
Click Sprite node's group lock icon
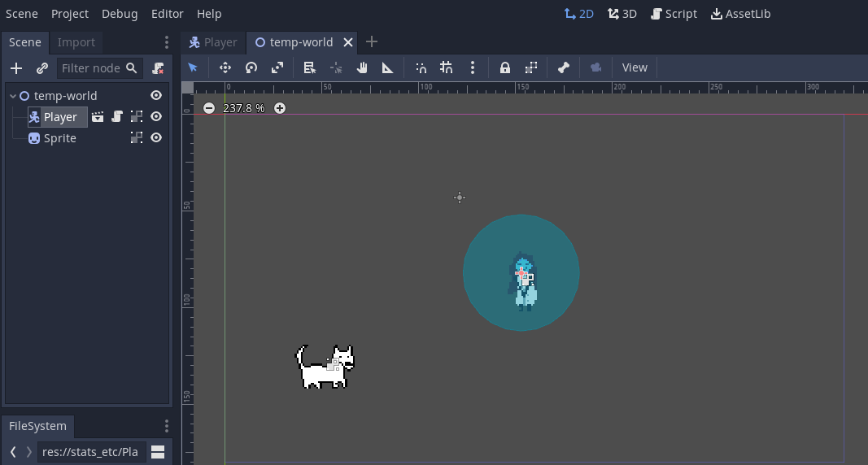pos(136,137)
